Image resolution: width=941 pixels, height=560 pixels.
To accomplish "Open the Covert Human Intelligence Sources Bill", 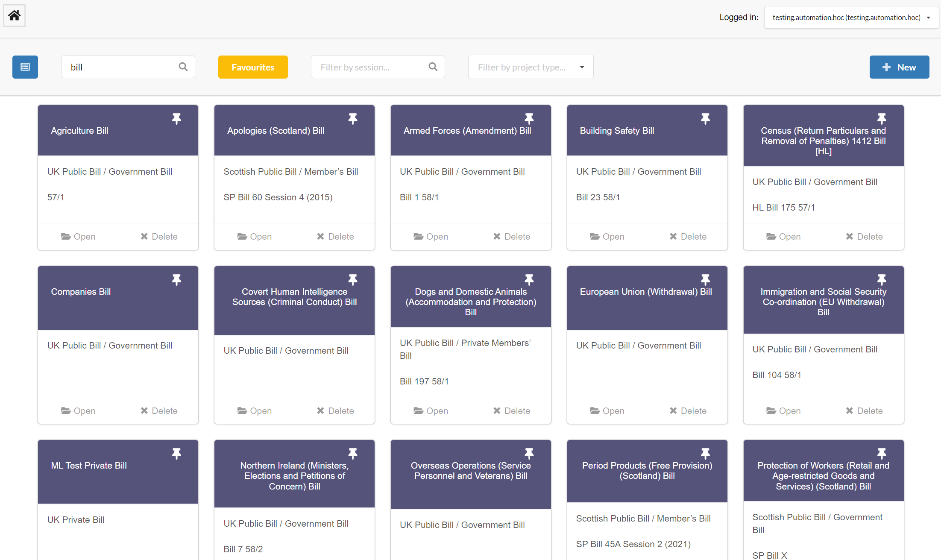I will [255, 411].
